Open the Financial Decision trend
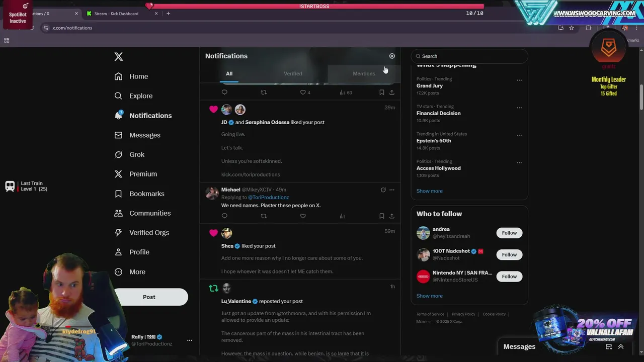The width and height of the screenshot is (644, 362). point(438,114)
